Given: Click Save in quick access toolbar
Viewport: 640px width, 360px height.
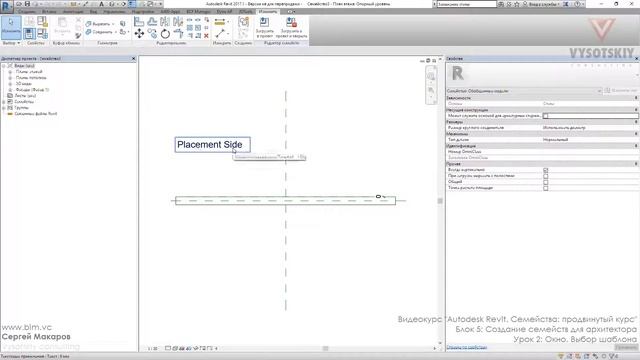Looking at the screenshot, I should click(x=28, y=4).
